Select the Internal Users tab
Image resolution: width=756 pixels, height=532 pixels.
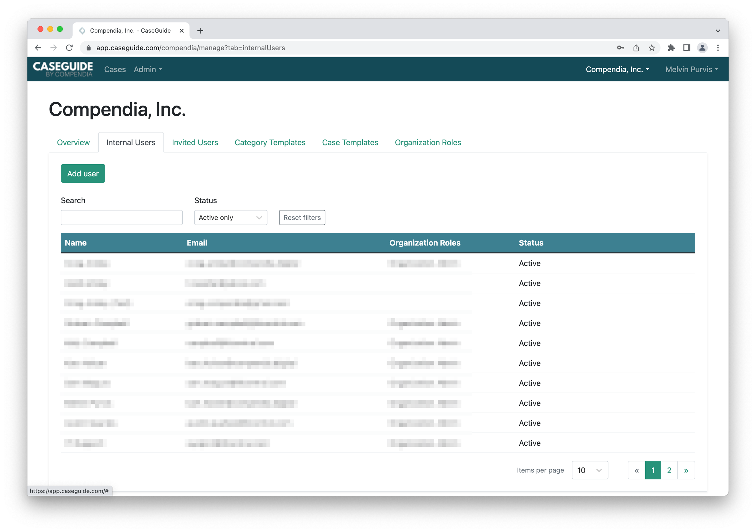[131, 142]
